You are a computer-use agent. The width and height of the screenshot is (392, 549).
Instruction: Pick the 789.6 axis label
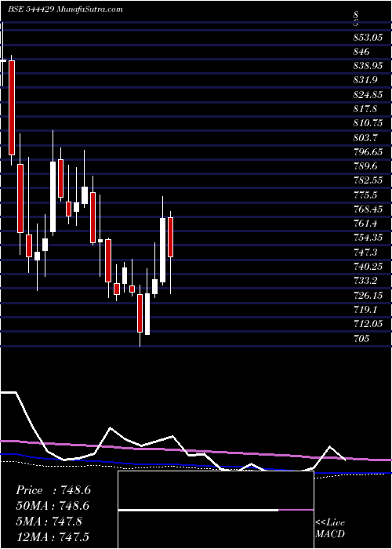365,166
